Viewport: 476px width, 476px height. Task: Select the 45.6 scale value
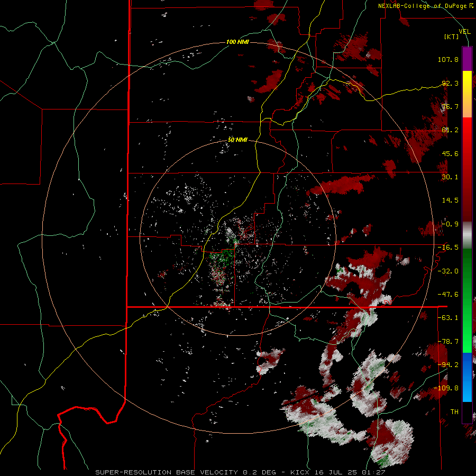450,153
